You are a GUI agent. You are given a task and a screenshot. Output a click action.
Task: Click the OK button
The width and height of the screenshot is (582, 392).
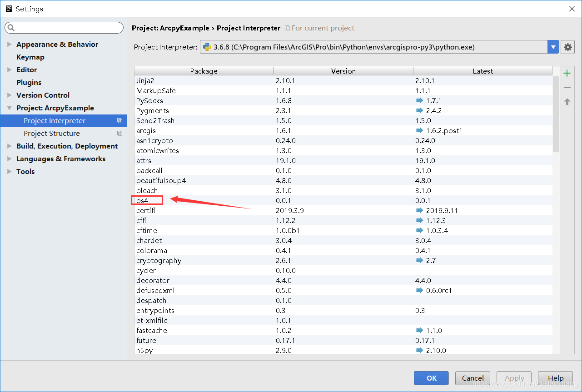tap(431, 378)
